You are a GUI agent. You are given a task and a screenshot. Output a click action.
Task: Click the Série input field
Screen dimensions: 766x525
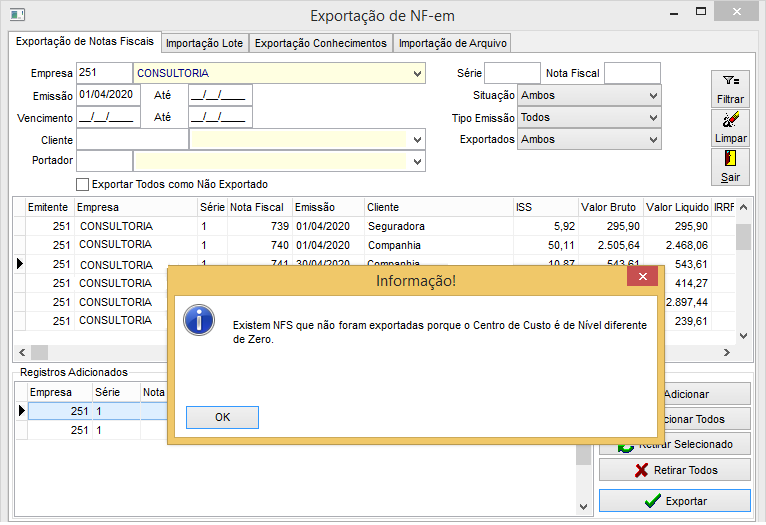tap(512, 73)
